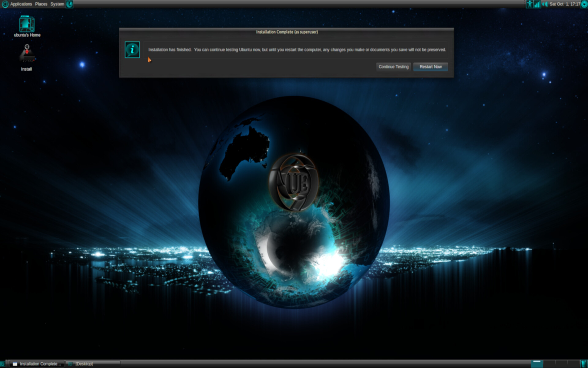
Task: Click the Continue Testing button
Action: coord(393,67)
